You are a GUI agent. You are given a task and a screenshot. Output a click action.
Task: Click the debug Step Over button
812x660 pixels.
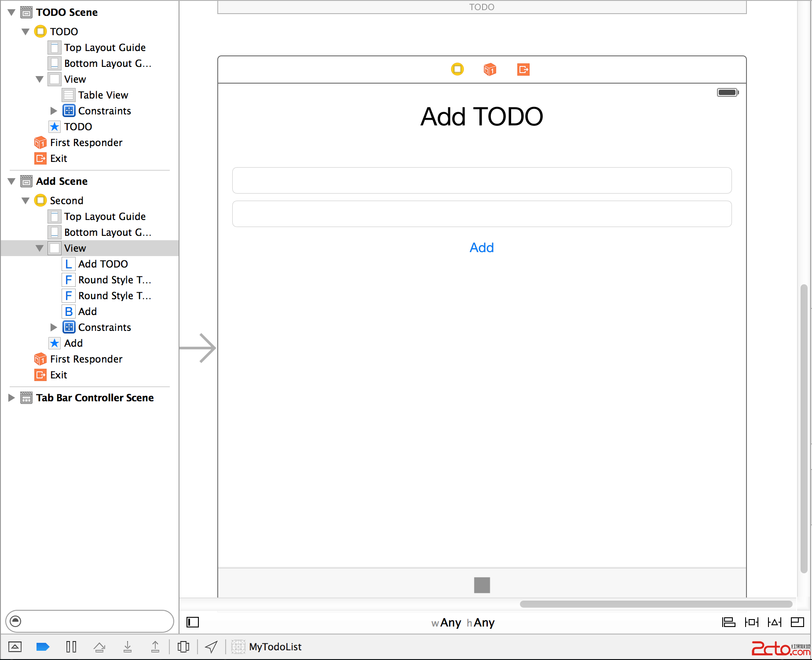99,647
